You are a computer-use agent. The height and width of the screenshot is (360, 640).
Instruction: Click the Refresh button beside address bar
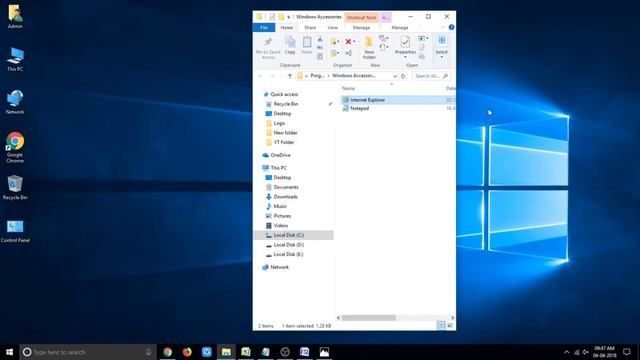pos(403,76)
